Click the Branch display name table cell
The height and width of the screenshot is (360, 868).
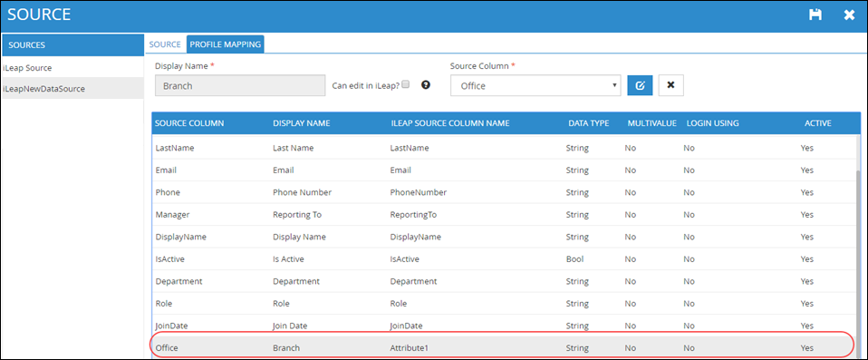pos(285,348)
